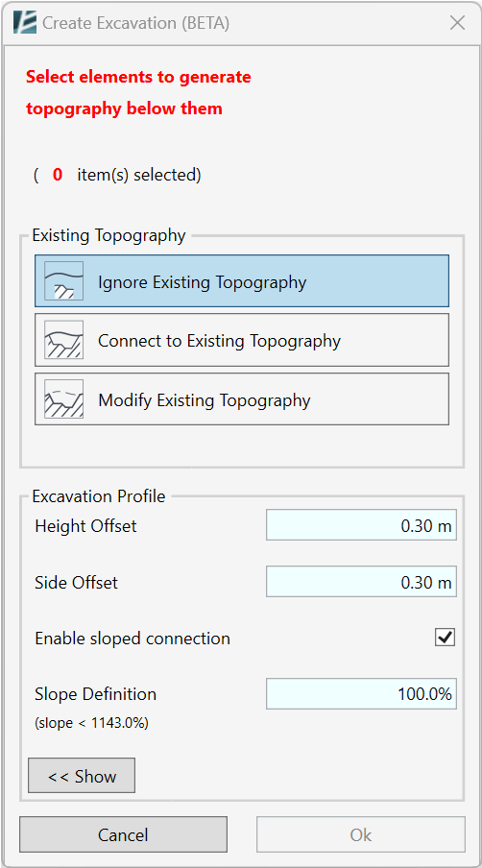The height and width of the screenshot is (868, 482).
Task: Focus the Side Offset value field
Action: pos(361,581)
